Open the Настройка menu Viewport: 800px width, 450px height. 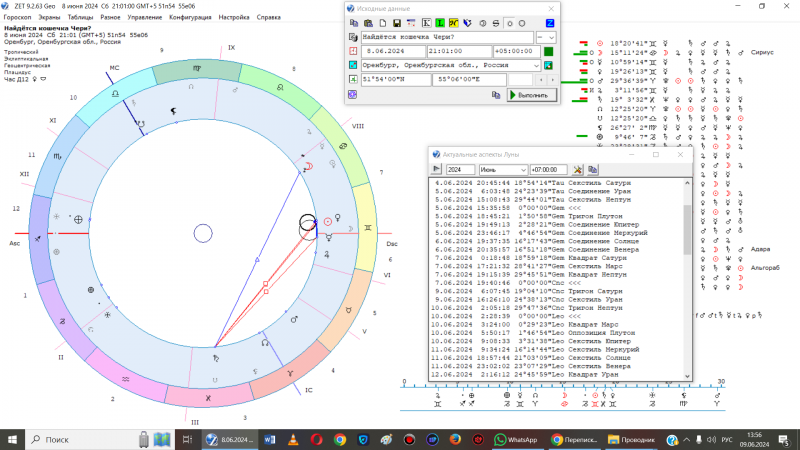[x=233, y=18]
